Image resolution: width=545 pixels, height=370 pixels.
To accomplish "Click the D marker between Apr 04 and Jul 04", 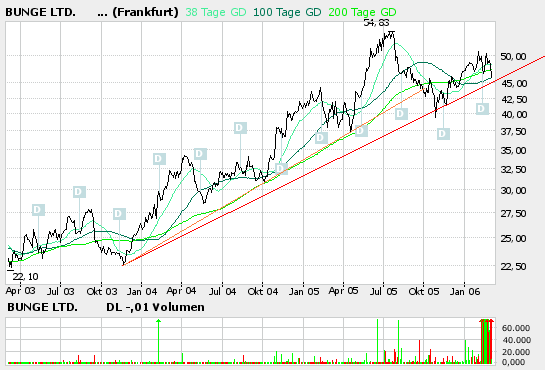I will [x=200, y=154].
